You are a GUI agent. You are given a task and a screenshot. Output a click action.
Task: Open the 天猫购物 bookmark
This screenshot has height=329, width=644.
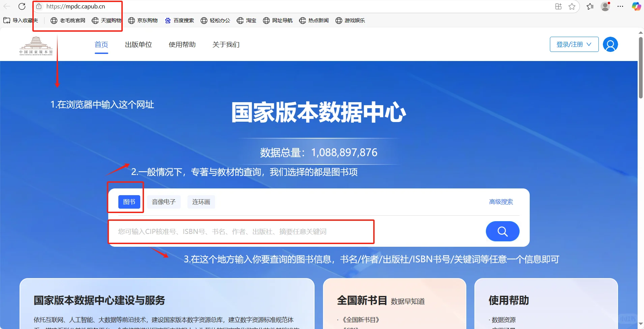click(107, 21)
